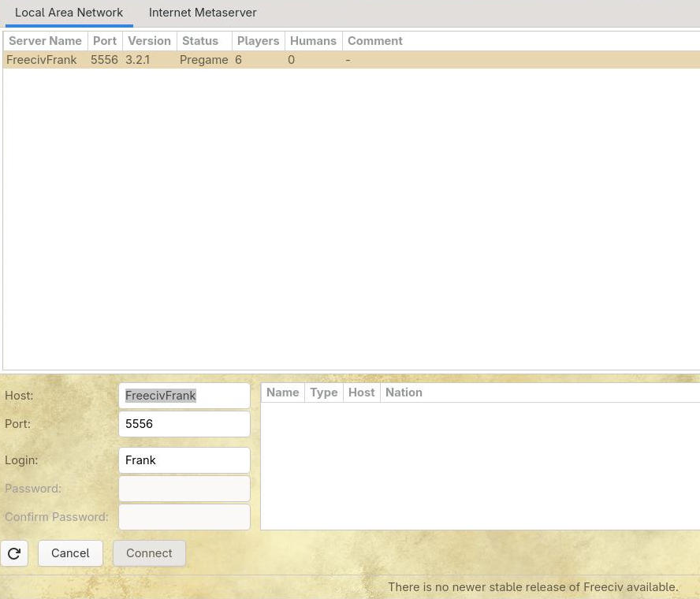Click the Password input field
Screen dimensions: 700x599
coord(184,489)
